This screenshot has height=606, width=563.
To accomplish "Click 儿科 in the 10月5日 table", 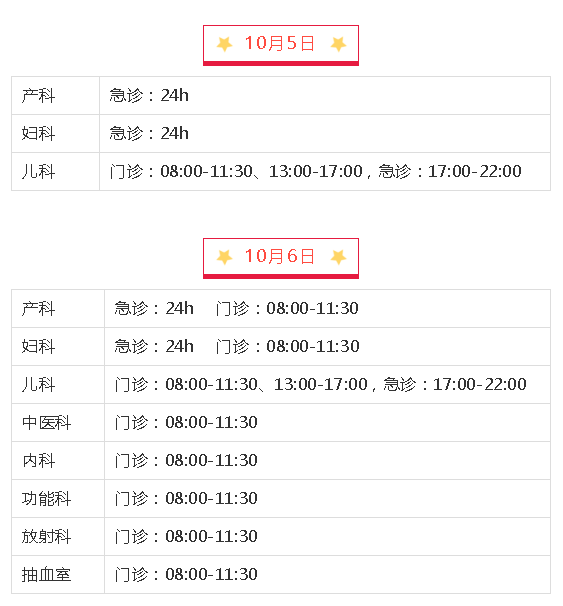I will coord(38,171).
